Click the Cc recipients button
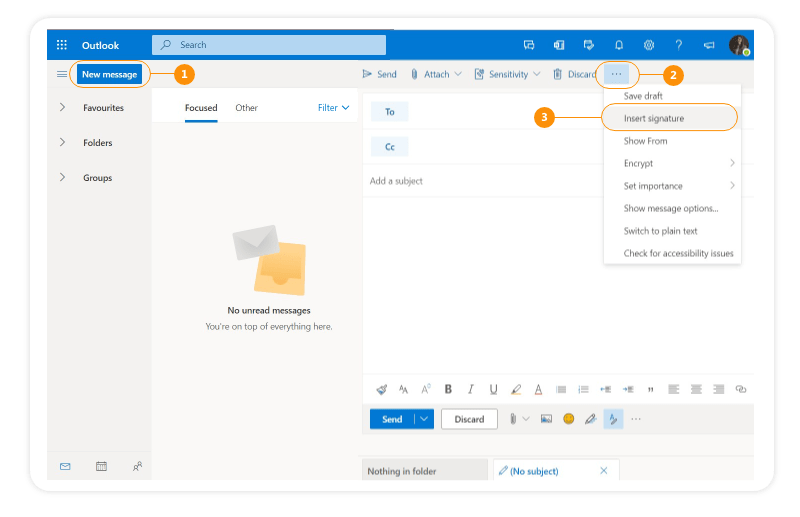The height and width of the screenshot is (517, 800). click(x=389, y=147)
